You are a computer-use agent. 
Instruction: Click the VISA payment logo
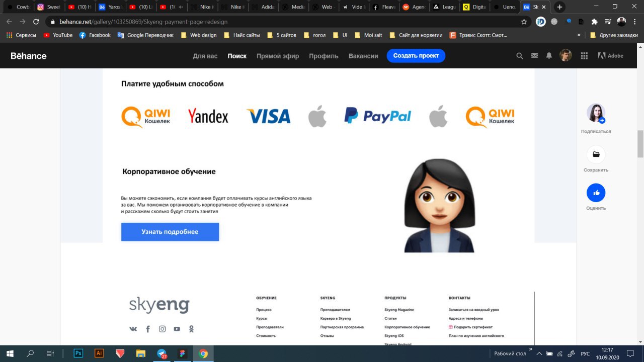click(x=269, y=116)
